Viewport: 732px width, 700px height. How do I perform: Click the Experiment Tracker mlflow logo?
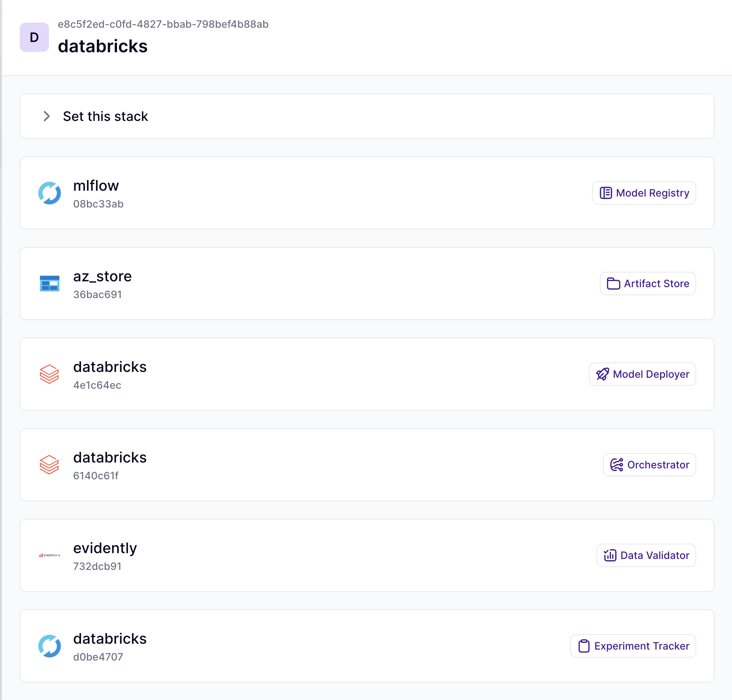[x=50, y=646]
